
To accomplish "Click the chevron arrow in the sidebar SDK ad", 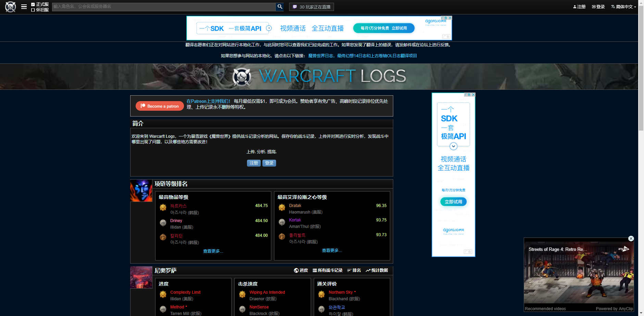I will [453, 146].
